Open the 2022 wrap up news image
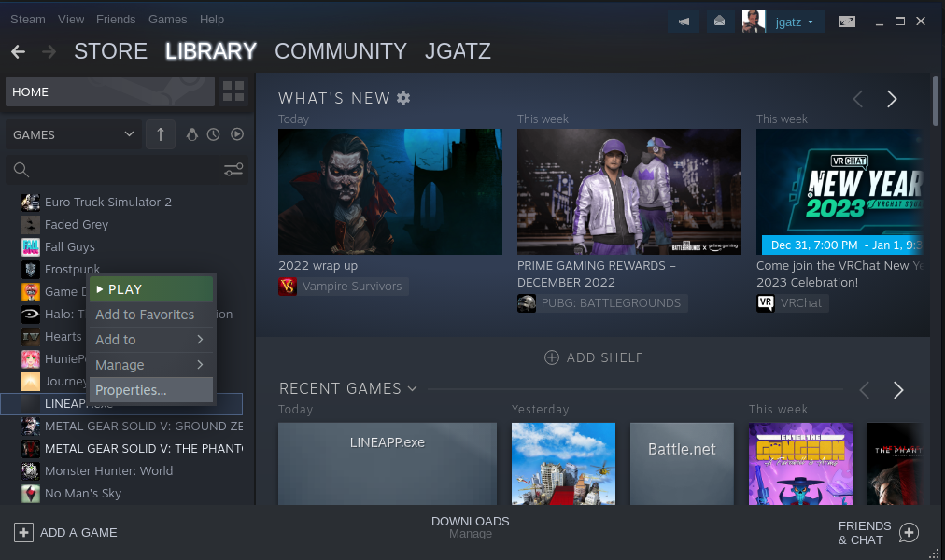 (390, 191)
